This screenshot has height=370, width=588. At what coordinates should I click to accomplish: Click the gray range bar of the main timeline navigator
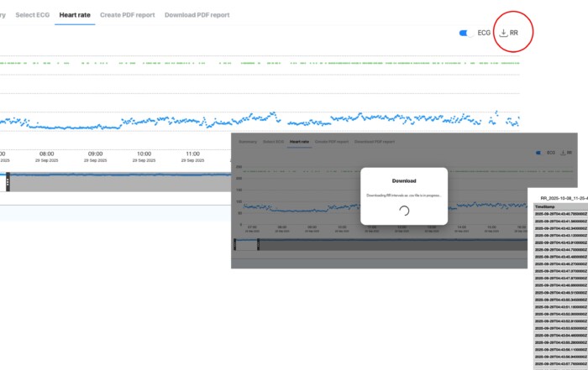point(118,182)
